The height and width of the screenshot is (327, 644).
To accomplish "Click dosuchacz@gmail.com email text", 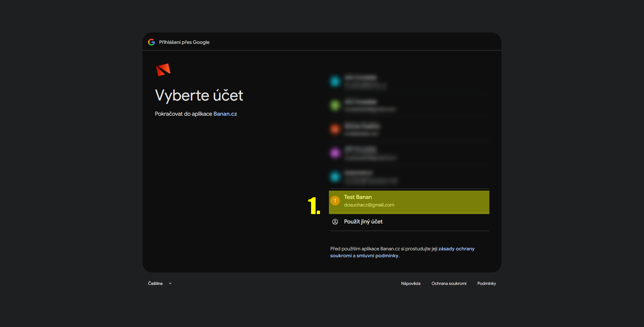I will [369, 205].
